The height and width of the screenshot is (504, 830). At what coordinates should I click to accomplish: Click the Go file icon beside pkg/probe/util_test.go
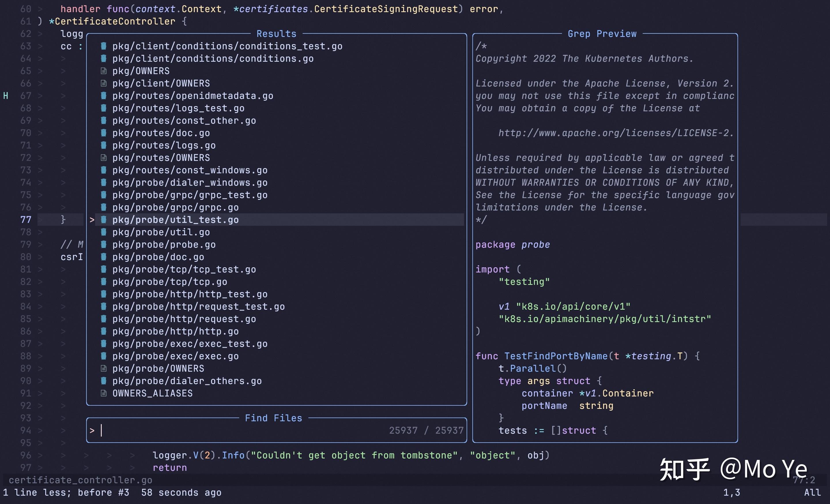tap(103, 219)
